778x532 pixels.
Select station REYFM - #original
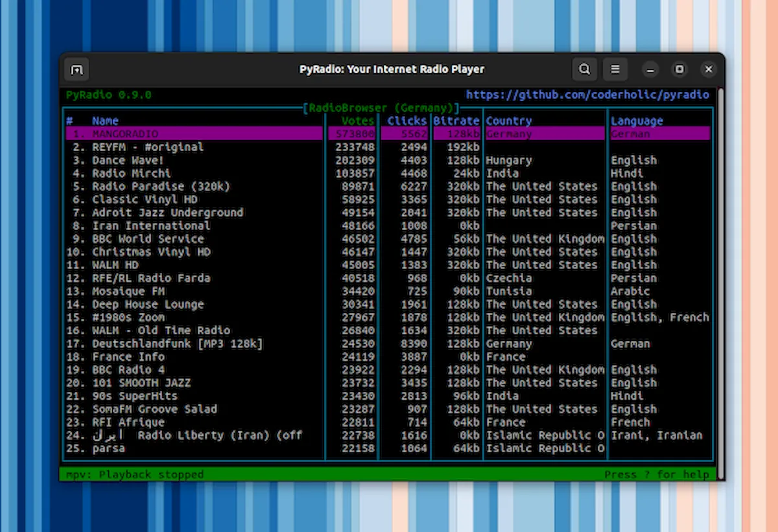click(x=388, y=147)
